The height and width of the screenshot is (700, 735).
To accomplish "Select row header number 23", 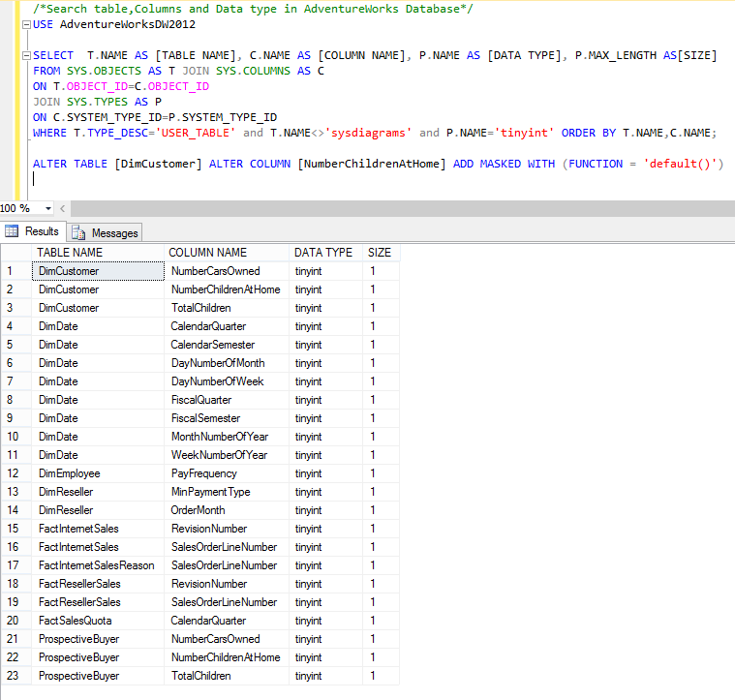I will pyautogui.click(x=15, y=676).
